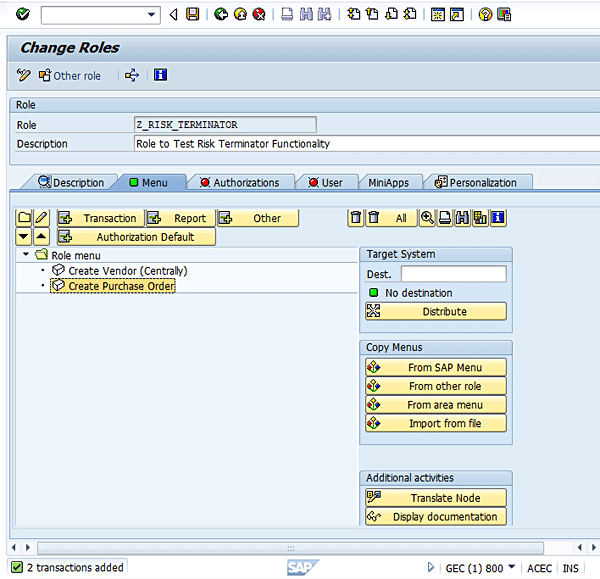Click the From SAP Menu button
The width and height of the screenshot is (600, 579).
coord(436,367)
